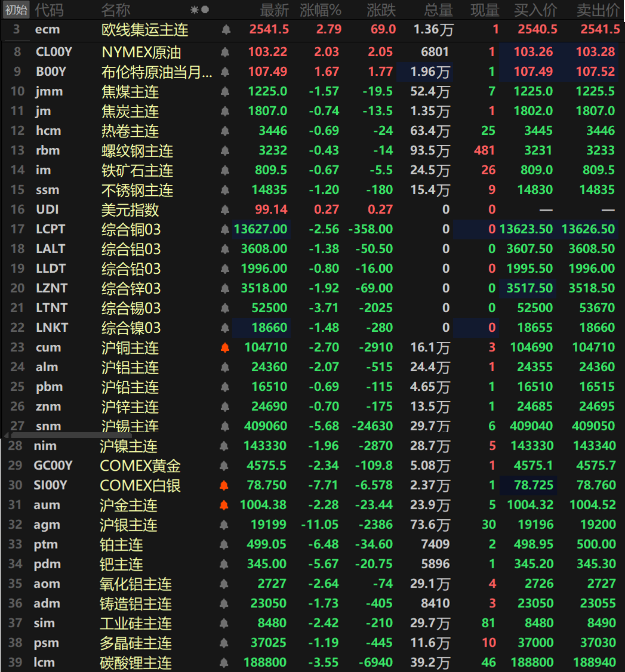Click the bell icon for 铂主连
Screen dimensions: 625x672
tap(223, 545)
